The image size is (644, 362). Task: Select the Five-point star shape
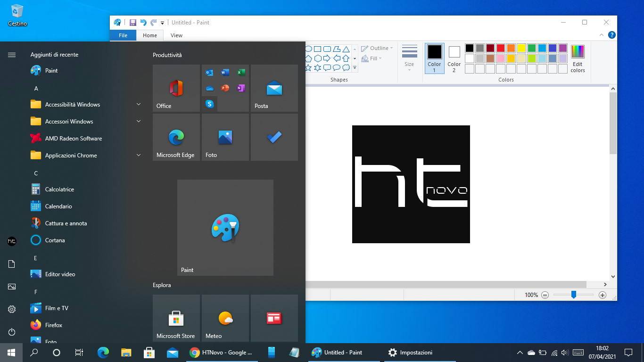coord(308,67)
